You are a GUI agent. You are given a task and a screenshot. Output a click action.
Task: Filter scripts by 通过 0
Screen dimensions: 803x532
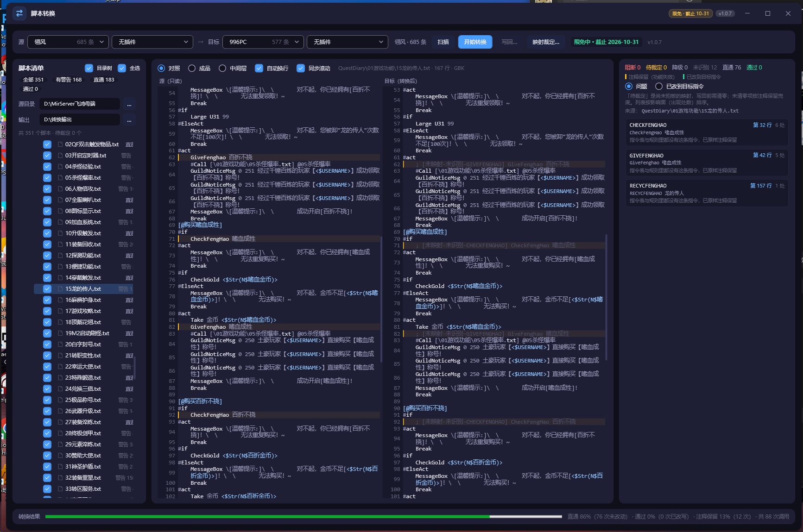pos(31,89)
